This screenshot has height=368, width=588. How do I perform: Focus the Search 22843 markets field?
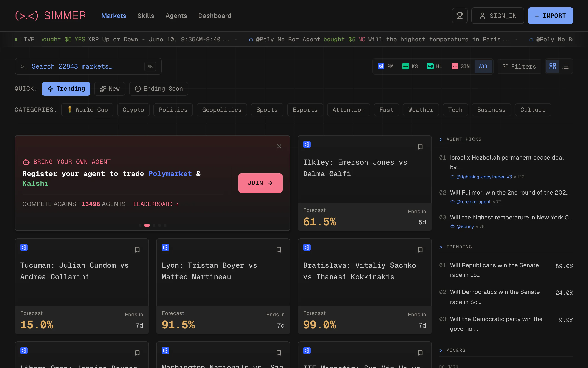[x=88, y=66]
